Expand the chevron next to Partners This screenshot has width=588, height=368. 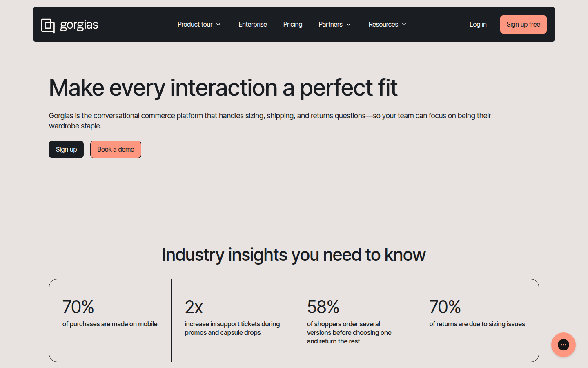(349, 25)
